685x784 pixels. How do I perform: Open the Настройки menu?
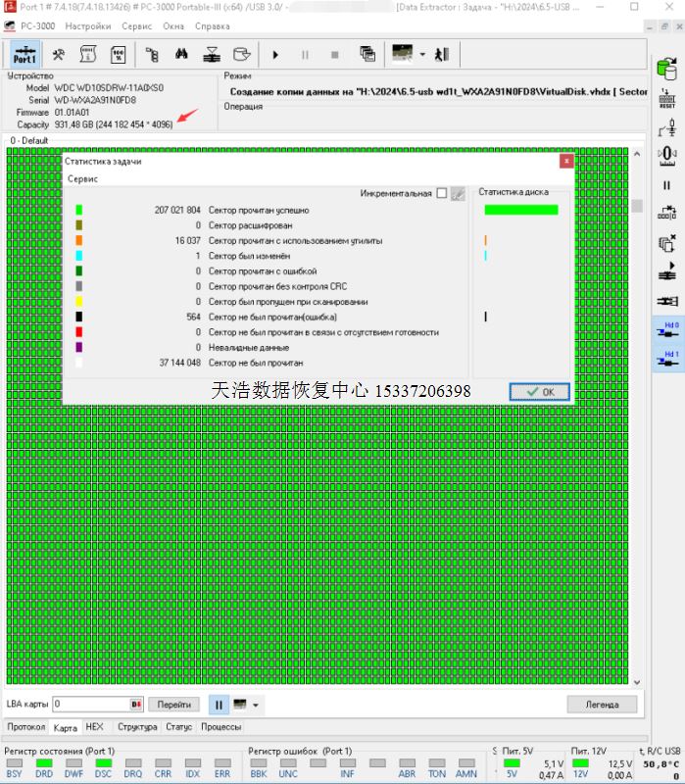pyautogui.click(x=87, y=26)
